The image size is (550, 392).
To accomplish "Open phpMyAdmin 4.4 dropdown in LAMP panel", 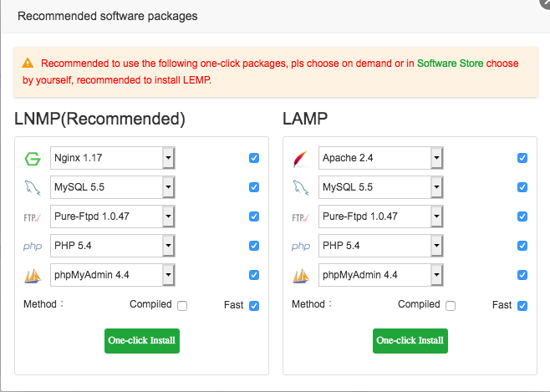I will [x=381, y=275].
